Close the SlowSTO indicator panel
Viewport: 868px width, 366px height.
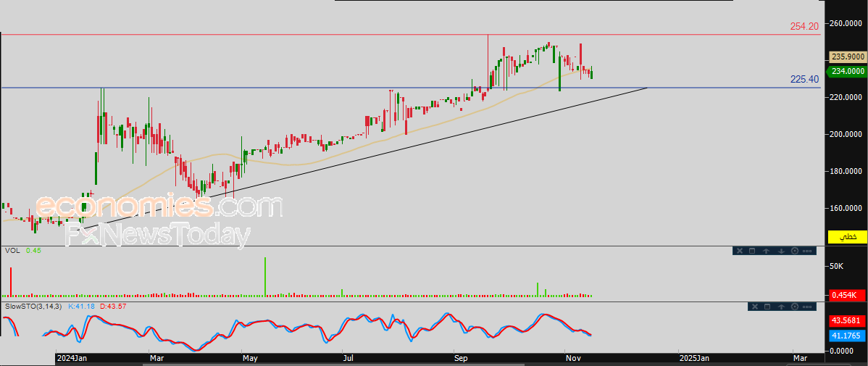(x=755, y=307)
